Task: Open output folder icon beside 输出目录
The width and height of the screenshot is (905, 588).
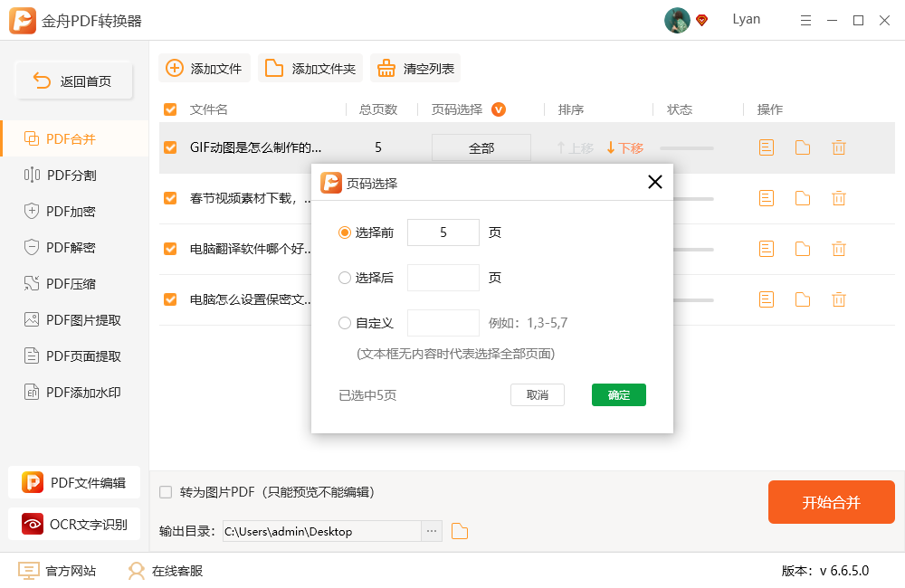Action: 459,531
